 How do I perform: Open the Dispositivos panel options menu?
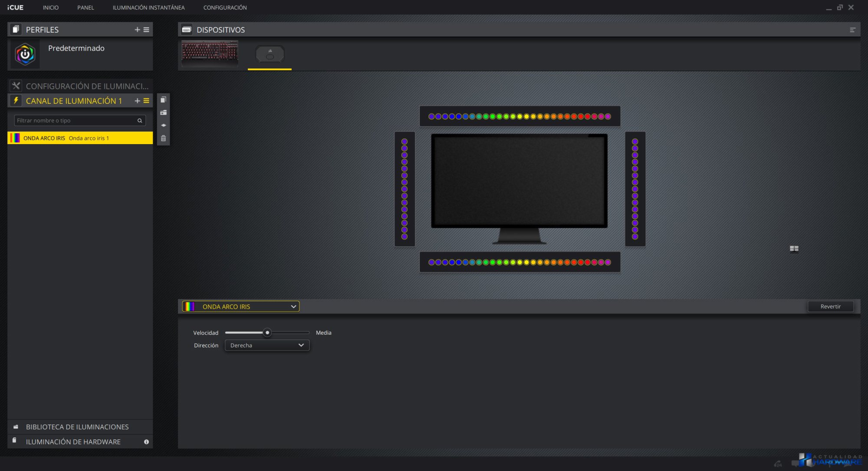(852, 30)
